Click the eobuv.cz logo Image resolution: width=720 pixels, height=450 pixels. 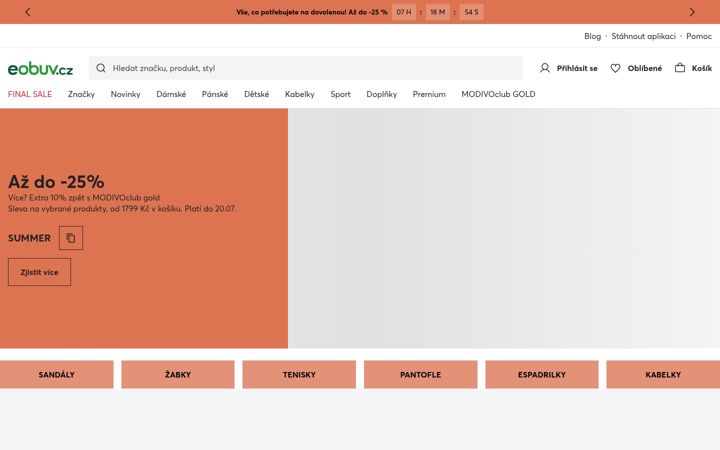coord(40,68)
